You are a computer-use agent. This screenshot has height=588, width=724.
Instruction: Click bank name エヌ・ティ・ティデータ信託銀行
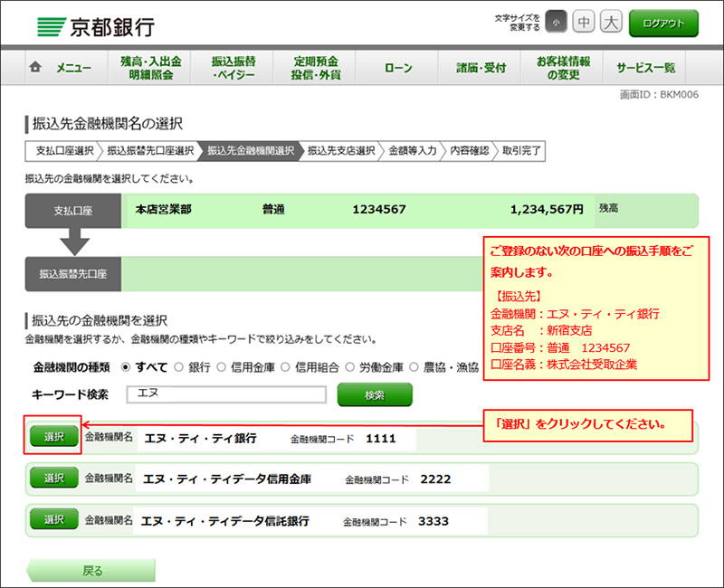pos(224,521)
